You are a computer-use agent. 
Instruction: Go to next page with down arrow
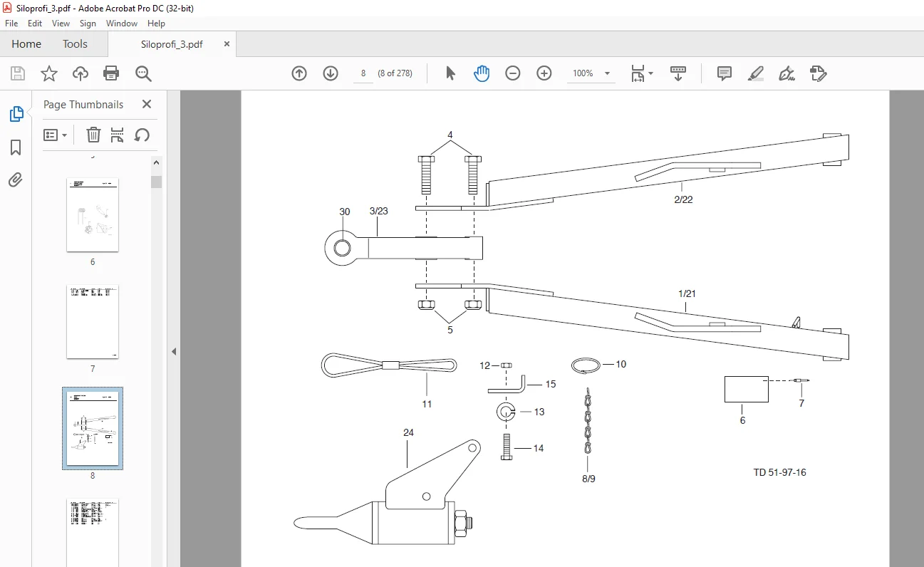(x=331, y=73)
